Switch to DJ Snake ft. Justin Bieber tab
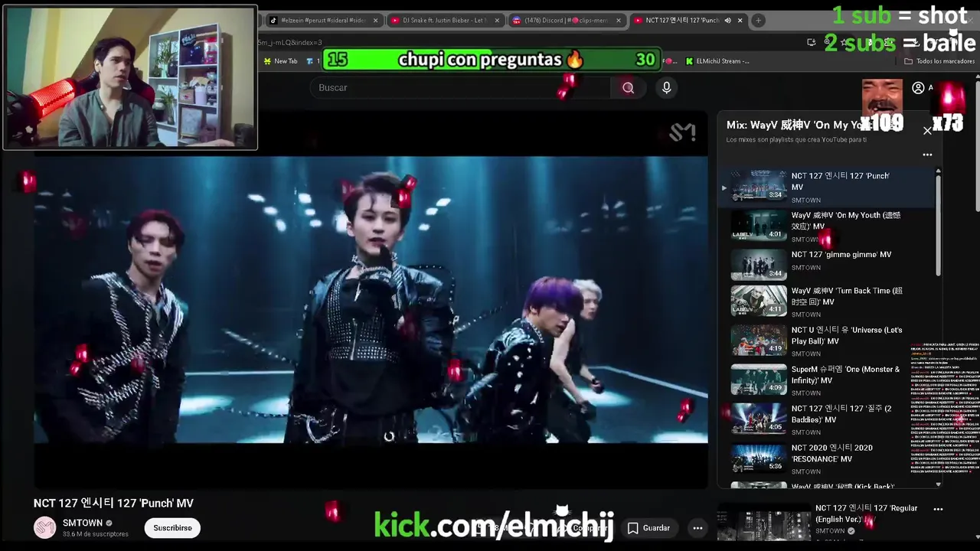 click(x=443, y=21)
